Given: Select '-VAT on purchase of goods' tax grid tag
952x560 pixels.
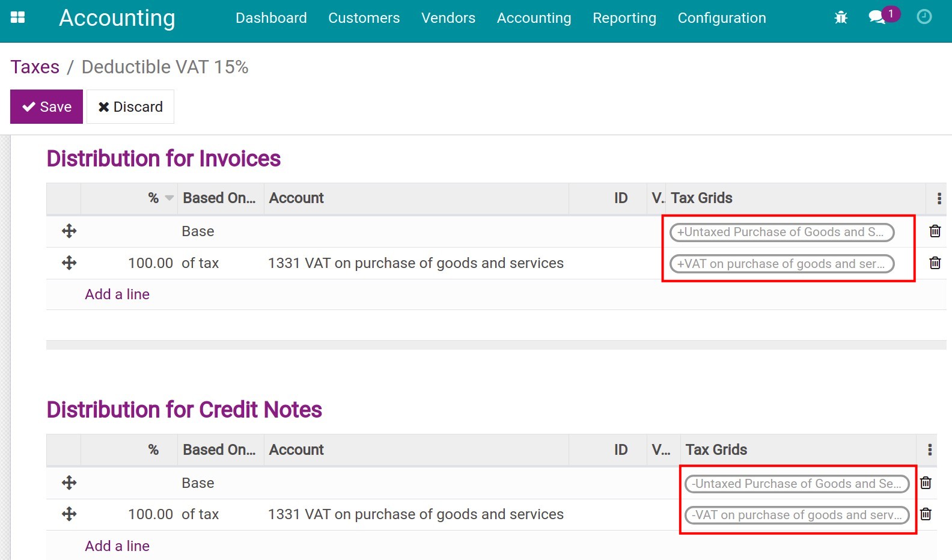Looking at the screenshot, I should pos(797,515).
